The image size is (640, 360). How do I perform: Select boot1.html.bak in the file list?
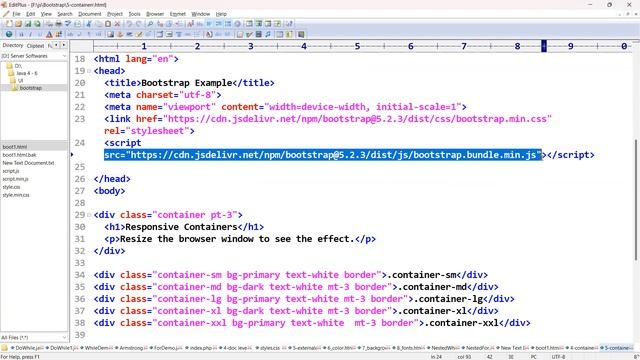point(19,155)
